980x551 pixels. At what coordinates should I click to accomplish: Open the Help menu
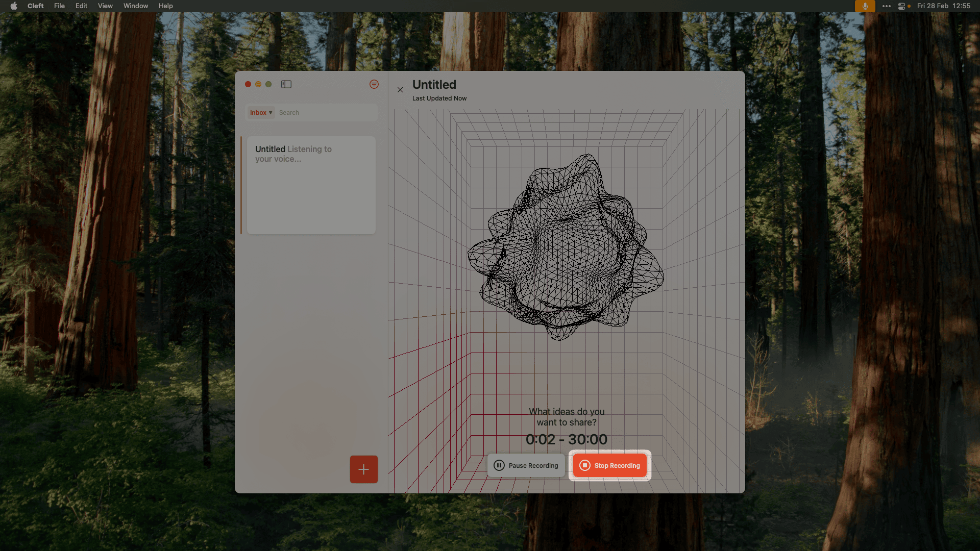click(165, 6)
